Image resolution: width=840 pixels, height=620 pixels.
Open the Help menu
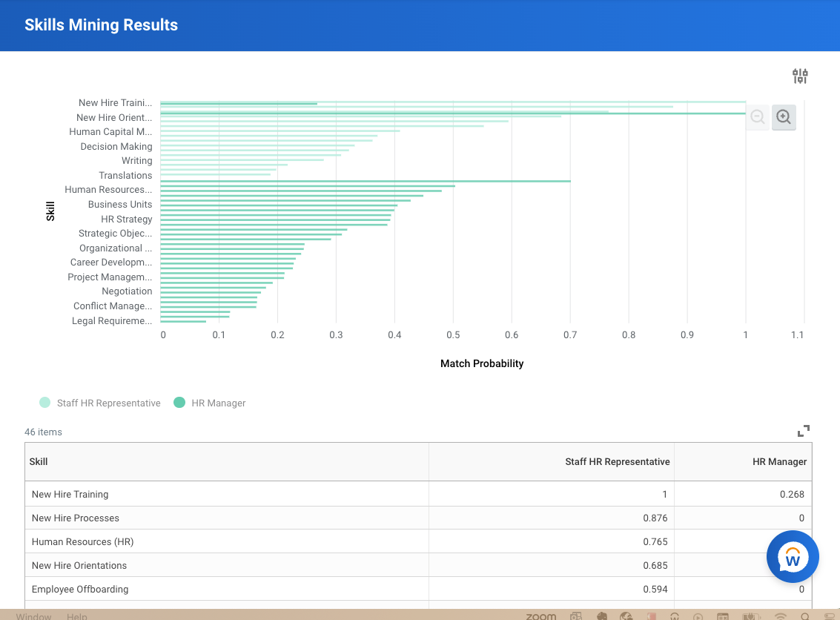coord(76,616)
